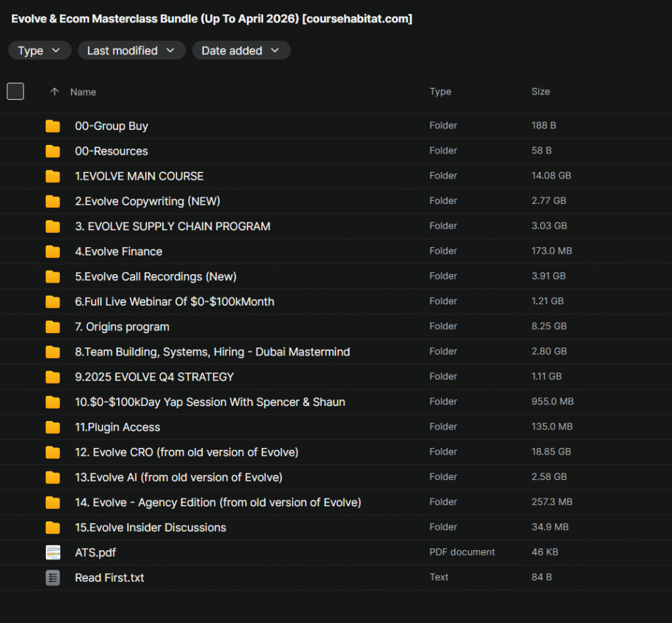Open the 1.EVOLVE MAIN COURSE folder link
Screen dimensions: 672x623
pyautogui.click(x=138, y=176)
